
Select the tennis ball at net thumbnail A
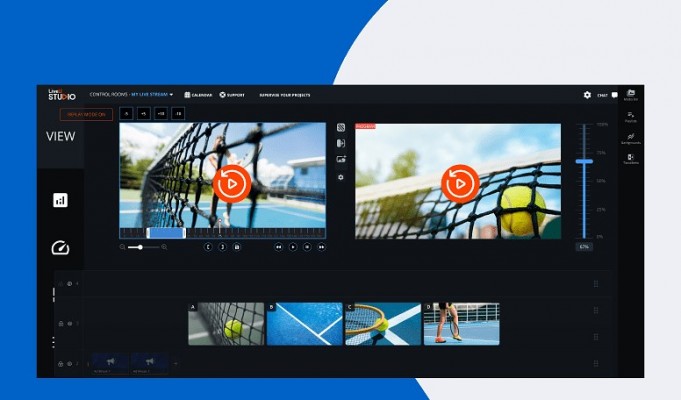[226, 324]
